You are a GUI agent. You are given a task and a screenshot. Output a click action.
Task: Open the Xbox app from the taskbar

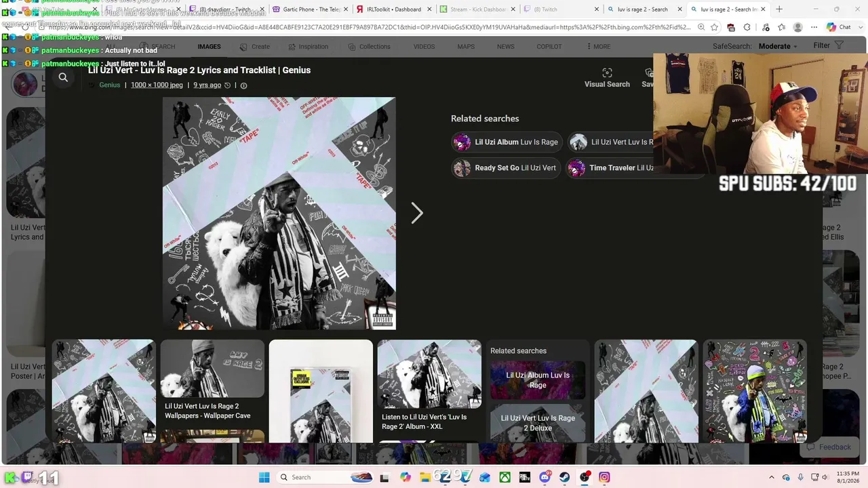(x=505, y=477)
